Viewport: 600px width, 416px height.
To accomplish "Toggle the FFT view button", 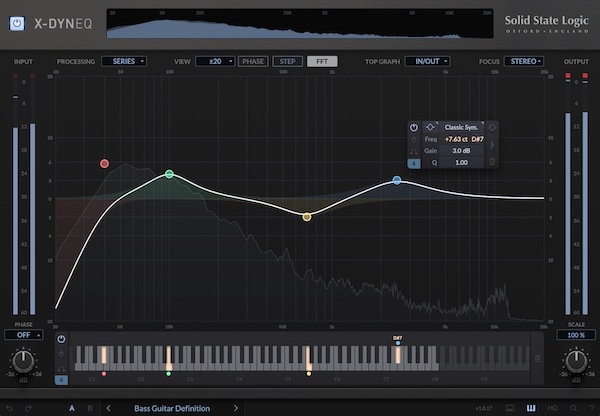I will [x=321, y=61].
